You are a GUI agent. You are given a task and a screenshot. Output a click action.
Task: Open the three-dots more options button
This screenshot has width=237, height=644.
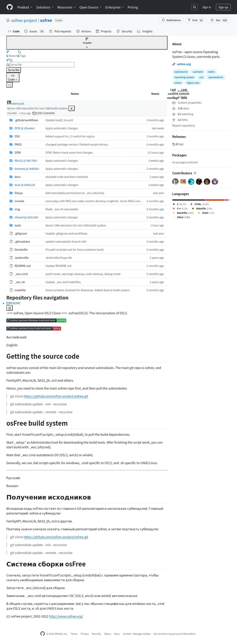click(9, 85)
